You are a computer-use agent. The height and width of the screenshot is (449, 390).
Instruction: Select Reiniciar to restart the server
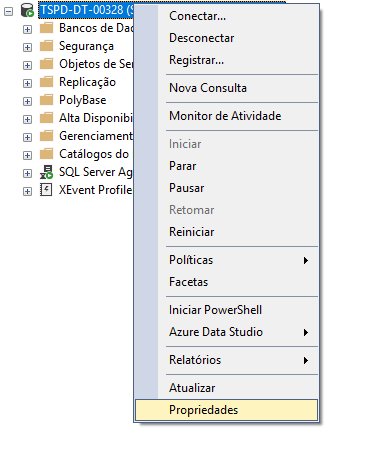click(x=227, y=232)
